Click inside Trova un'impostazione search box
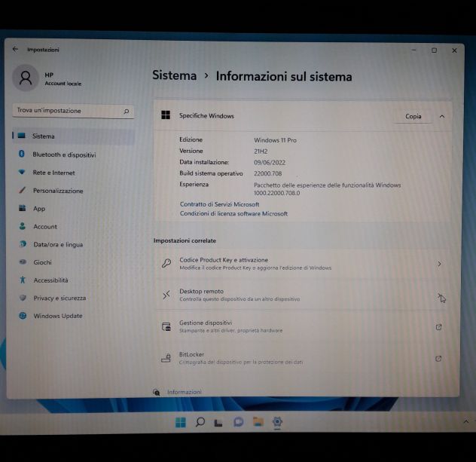 (73, 111)
